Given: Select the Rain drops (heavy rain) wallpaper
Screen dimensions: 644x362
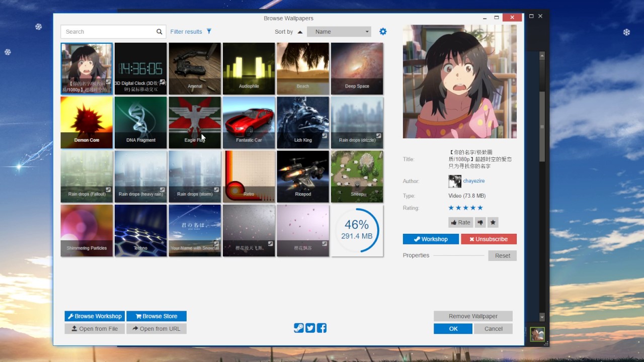Looking at the screenshot, I should [140, 176].
